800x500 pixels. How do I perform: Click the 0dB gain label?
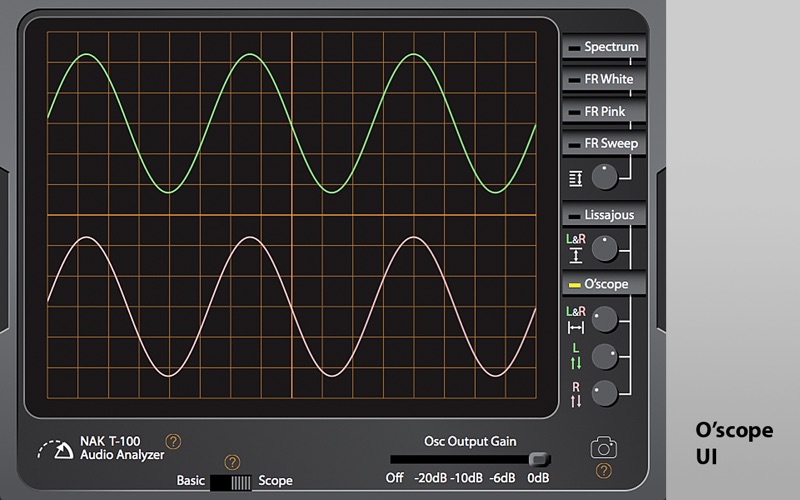538,478
